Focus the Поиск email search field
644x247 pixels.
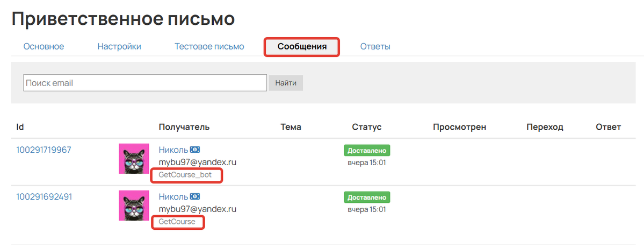[145, 83]
